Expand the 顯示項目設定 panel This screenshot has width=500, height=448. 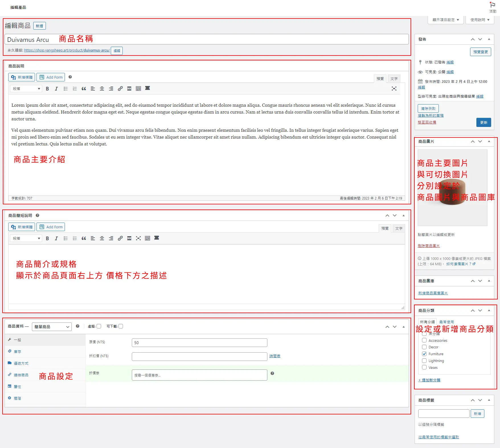446,20
